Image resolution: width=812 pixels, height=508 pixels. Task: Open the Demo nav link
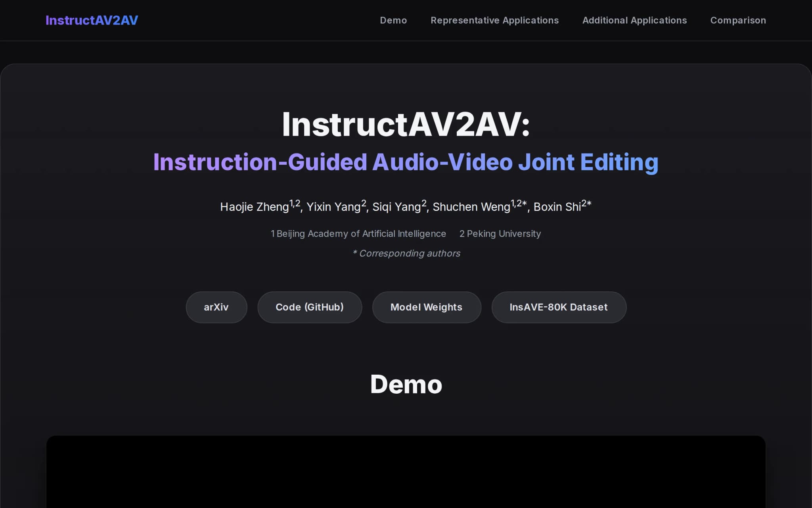(x=393, y=20)
